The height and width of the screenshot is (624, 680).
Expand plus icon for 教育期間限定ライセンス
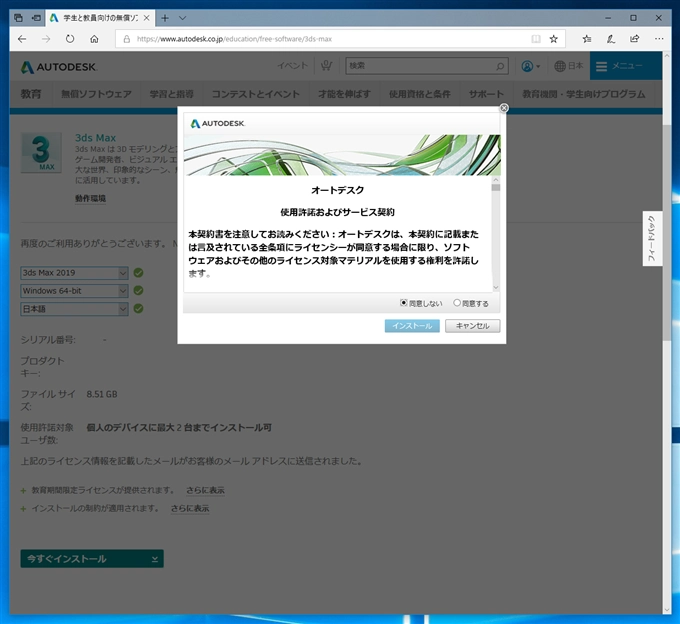coord(23,491)
